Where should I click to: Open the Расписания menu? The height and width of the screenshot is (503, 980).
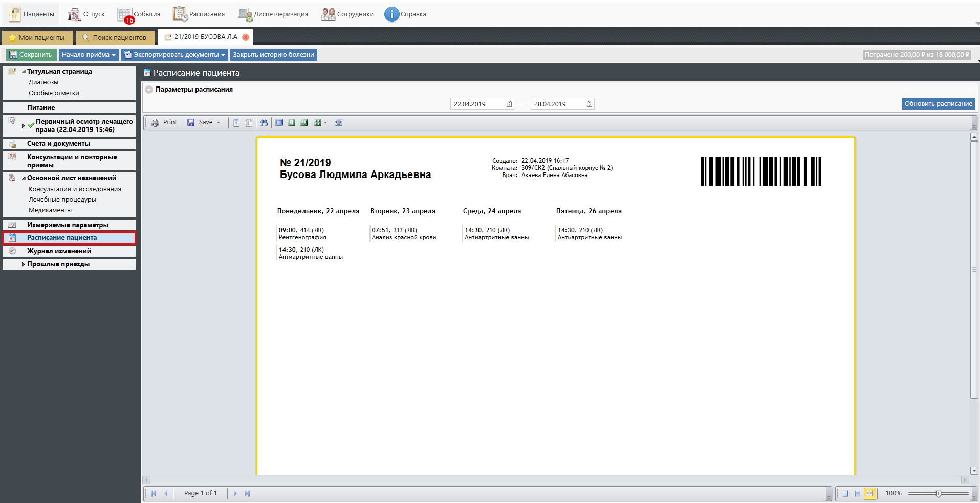click(x=199, y=14)
